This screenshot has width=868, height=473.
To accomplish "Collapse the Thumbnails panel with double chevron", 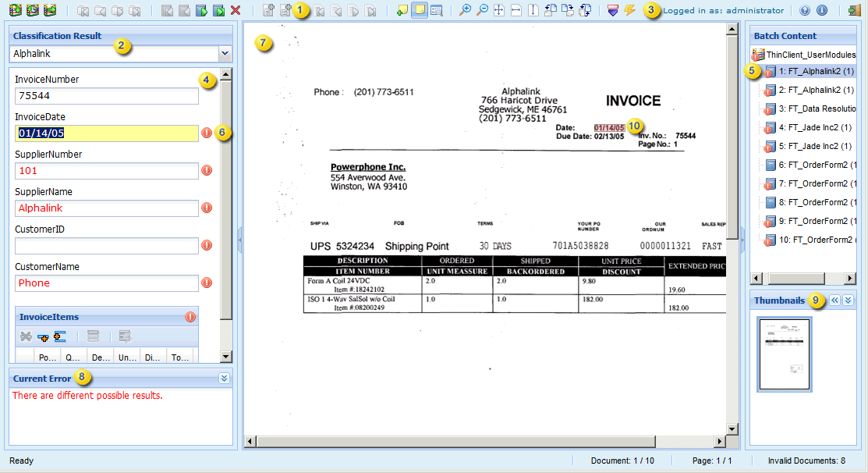I will tap(834, 300).
